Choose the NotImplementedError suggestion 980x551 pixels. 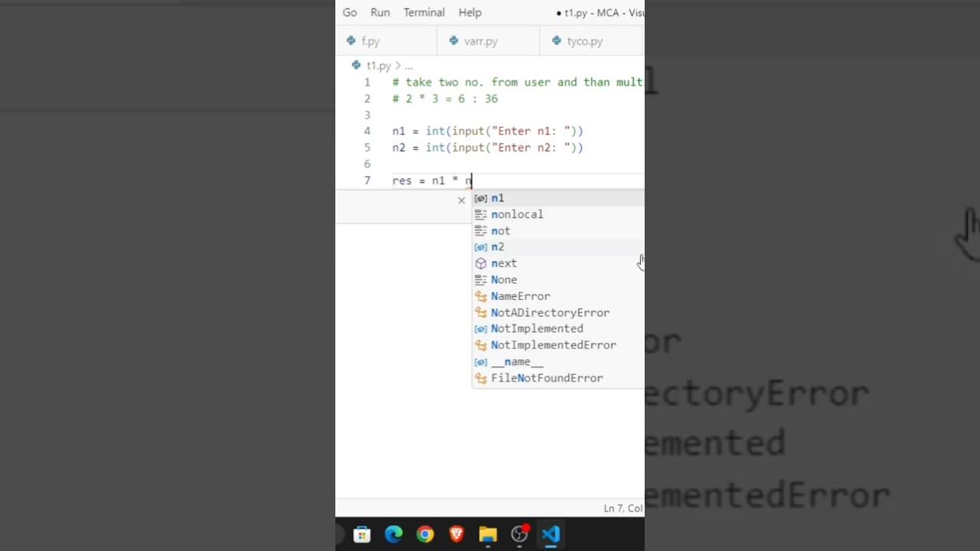558,345
